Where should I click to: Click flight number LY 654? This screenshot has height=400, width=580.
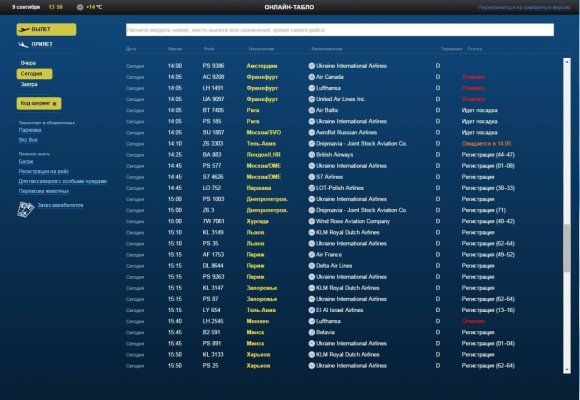[x=212, y=310]
